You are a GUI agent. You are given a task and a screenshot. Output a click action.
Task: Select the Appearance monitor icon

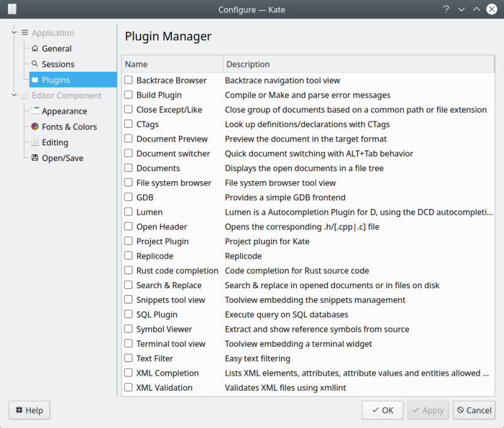35,111
